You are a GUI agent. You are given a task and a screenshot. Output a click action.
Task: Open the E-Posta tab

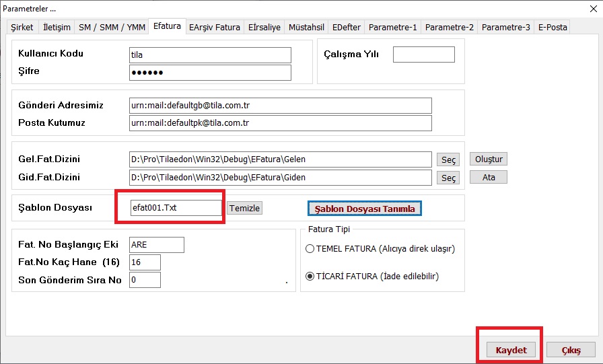point(553,28)
